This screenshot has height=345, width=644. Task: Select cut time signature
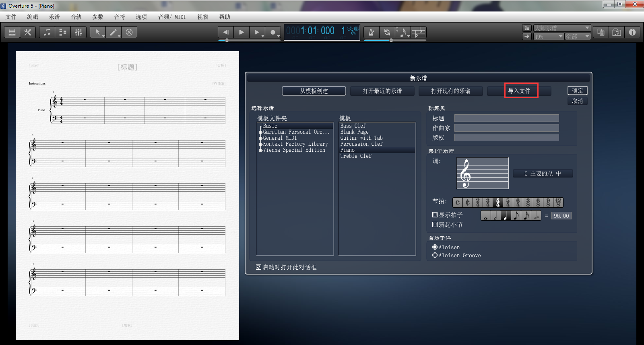click(x=468, y=202)
